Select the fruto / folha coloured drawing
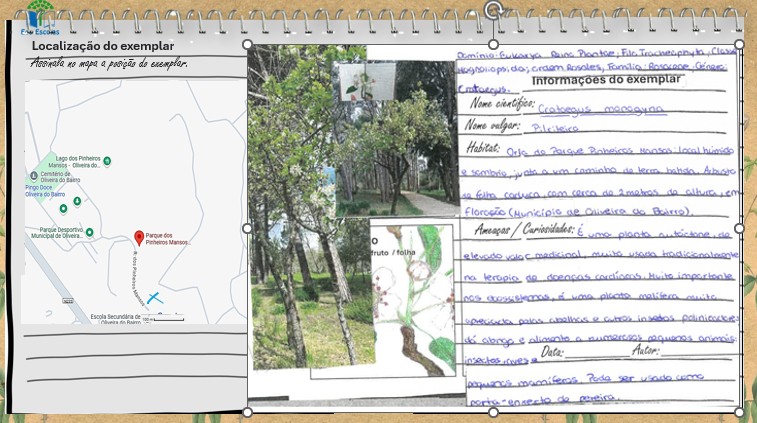Image resolution: width=757 pixels, height=423 pixels. 412,299
